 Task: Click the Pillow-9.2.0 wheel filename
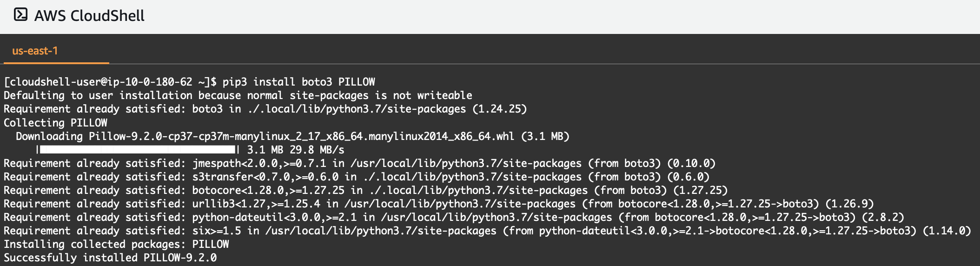click(x=301, y=136)
